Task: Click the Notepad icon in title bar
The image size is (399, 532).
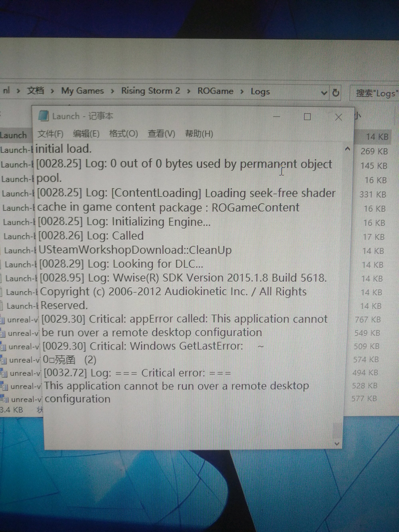Action: 43,116
